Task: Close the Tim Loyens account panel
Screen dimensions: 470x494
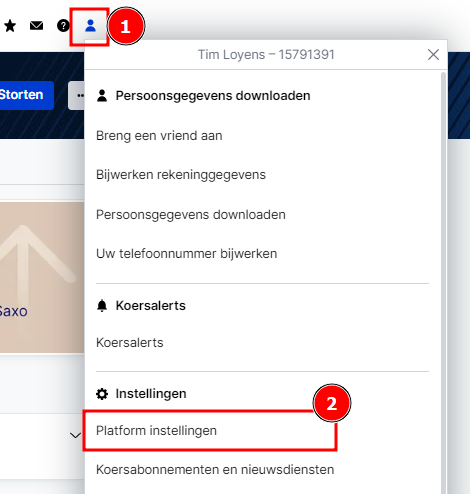Action: (433, 54)
